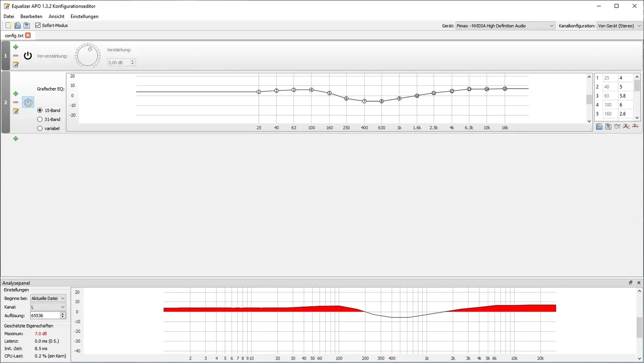
Task: Click the EQ graph's vertical scrollbar up arrow
Action: (x=589, y=76)
